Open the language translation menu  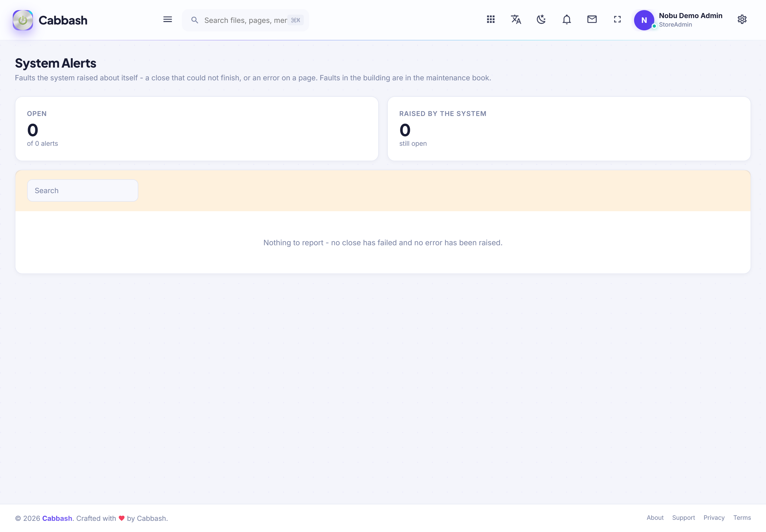pos(516,19)
